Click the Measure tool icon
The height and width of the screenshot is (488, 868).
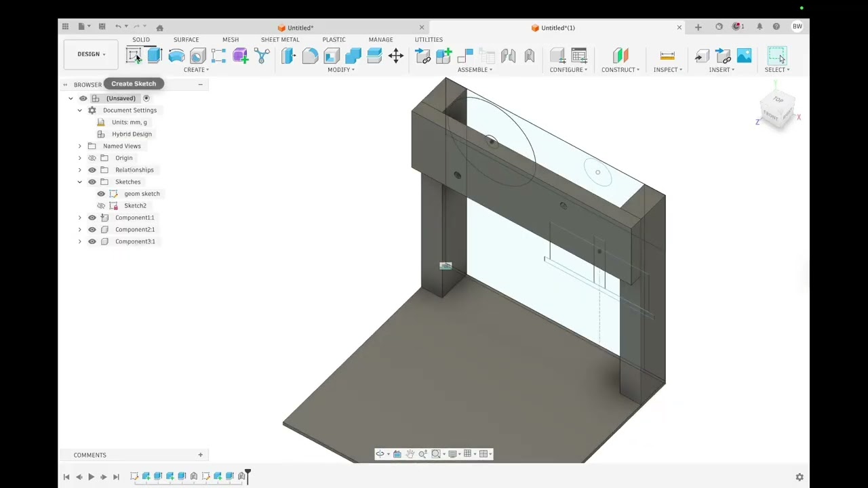pyautogui.click(x=667, y=56)
